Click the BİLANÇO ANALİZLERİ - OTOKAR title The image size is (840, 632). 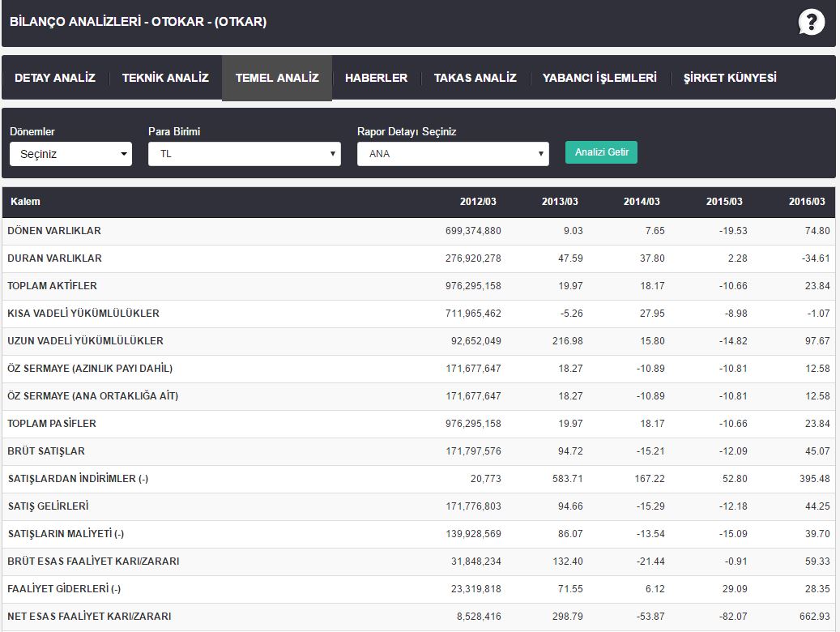[x=139, y=22]
